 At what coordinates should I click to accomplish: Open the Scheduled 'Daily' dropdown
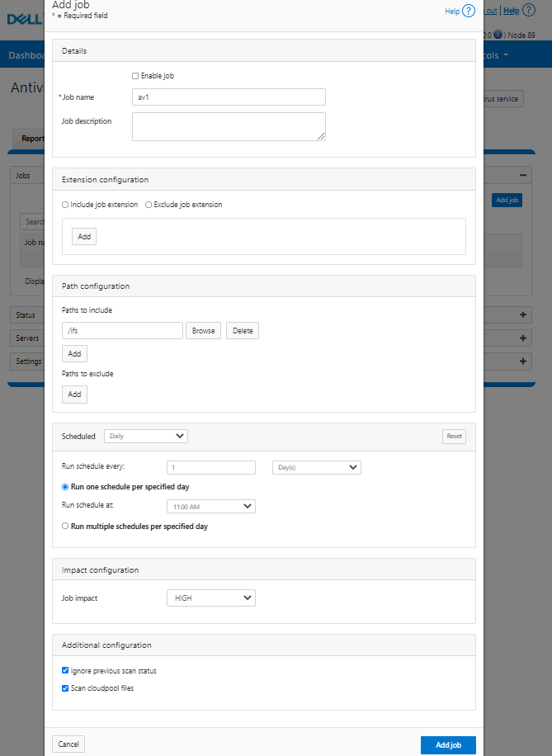[146, 436]
